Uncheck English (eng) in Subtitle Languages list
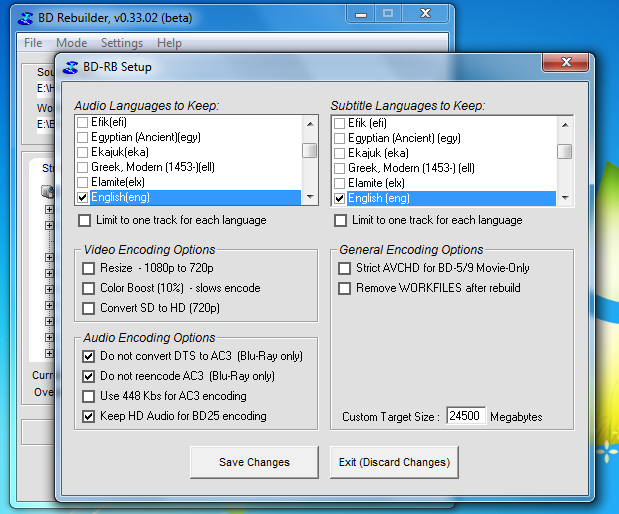The height and width of the screenshot is (514, 619). (x=340, y=198)
